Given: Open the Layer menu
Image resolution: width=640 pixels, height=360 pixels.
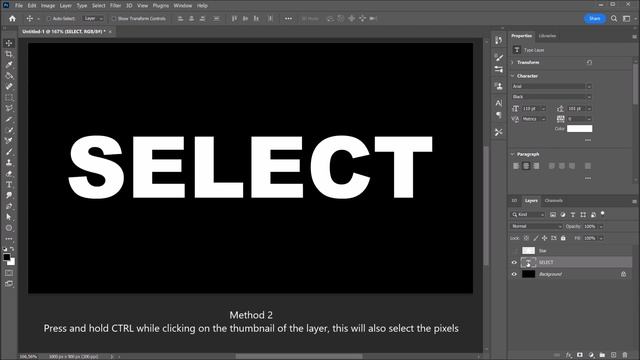Looking at the screenshot, I should pyautogui.click(x=65, y=6).
